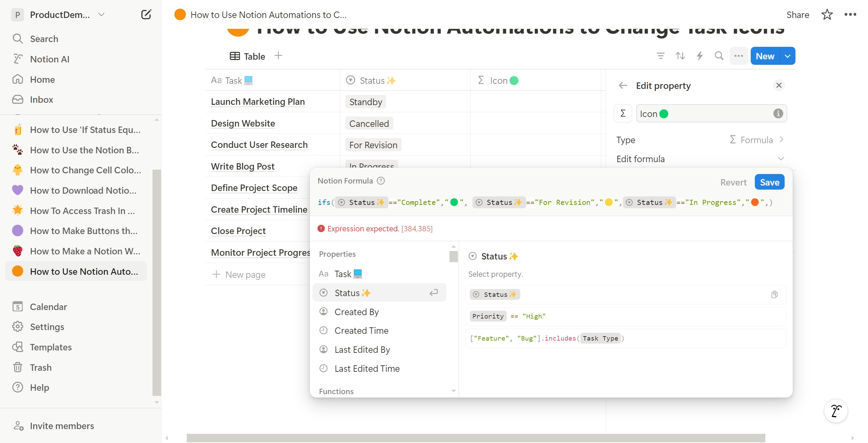Add a new view with plus icon

click(x=278, y=56)
